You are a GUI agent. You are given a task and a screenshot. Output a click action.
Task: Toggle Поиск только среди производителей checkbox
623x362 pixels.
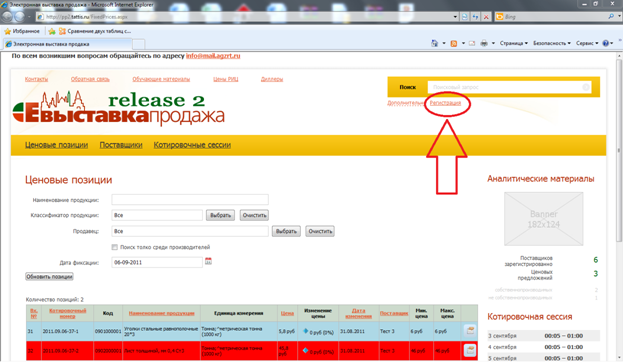click(x=114, y=247)
